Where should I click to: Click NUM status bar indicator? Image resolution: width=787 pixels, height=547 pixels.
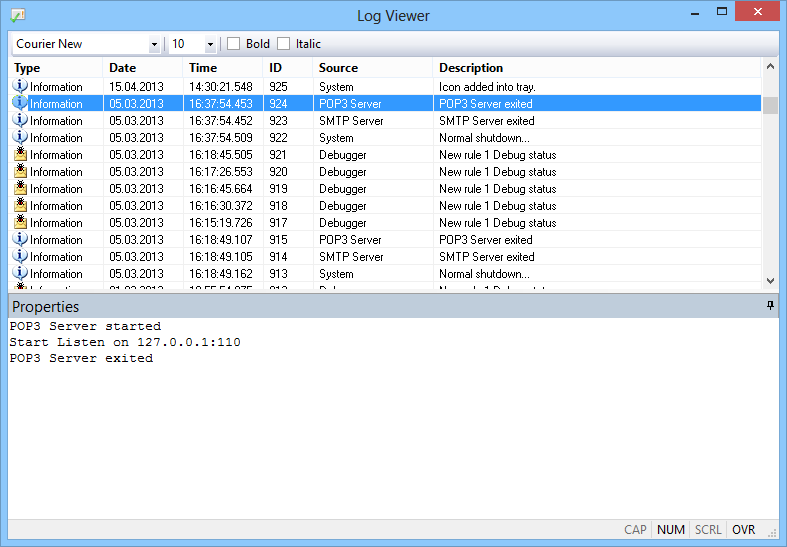point(671,530)
